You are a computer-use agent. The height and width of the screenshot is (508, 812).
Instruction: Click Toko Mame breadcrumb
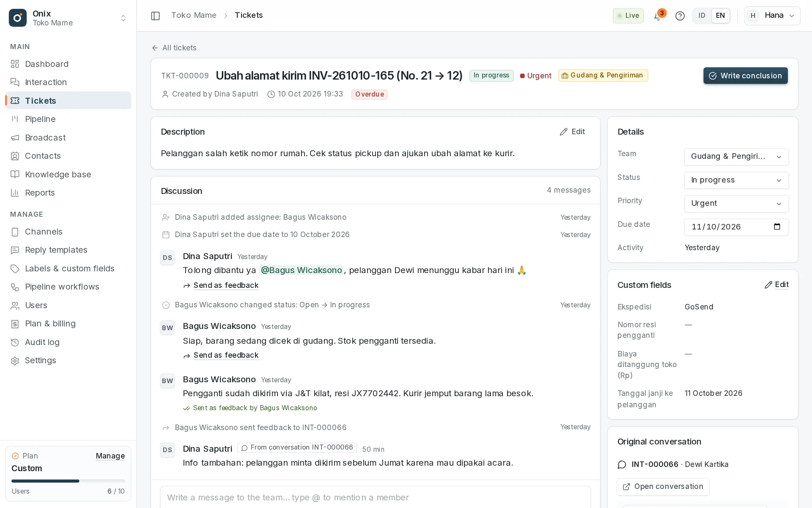(x=194, y=15)
